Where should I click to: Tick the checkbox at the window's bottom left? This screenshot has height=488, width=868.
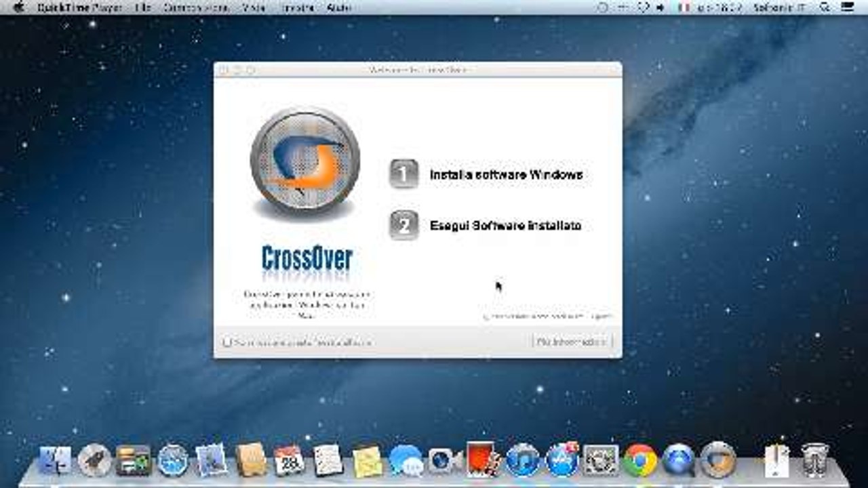227,342
